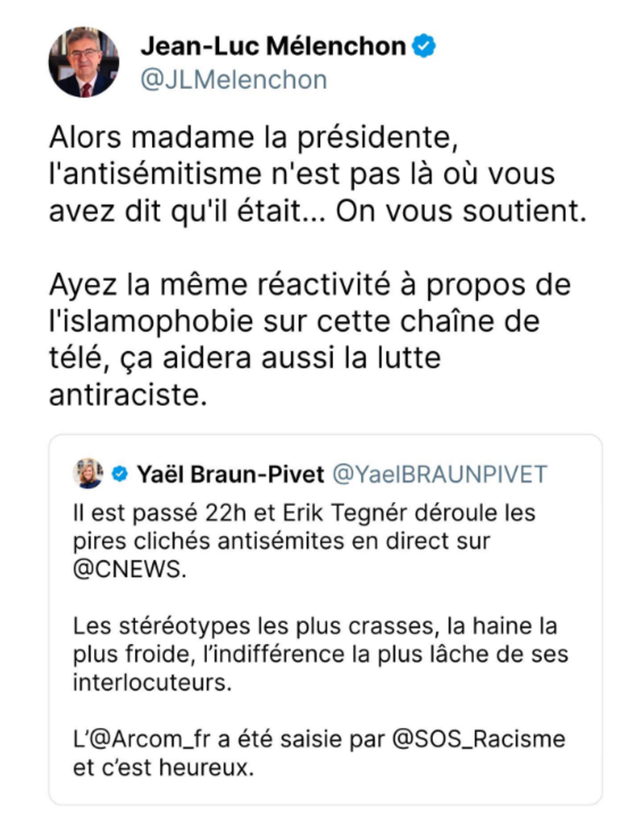Open the @CNEWS mention

(x=129, y=569)
